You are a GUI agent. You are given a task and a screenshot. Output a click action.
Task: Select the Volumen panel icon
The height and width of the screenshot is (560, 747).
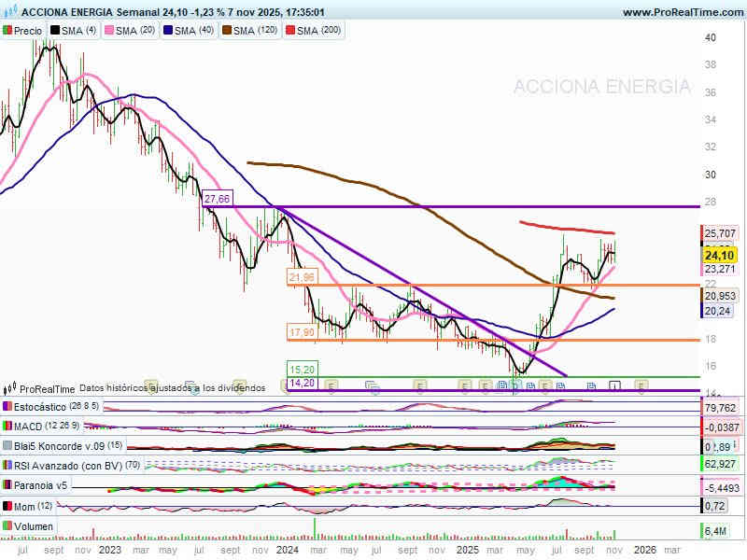[x=7, y=526]
